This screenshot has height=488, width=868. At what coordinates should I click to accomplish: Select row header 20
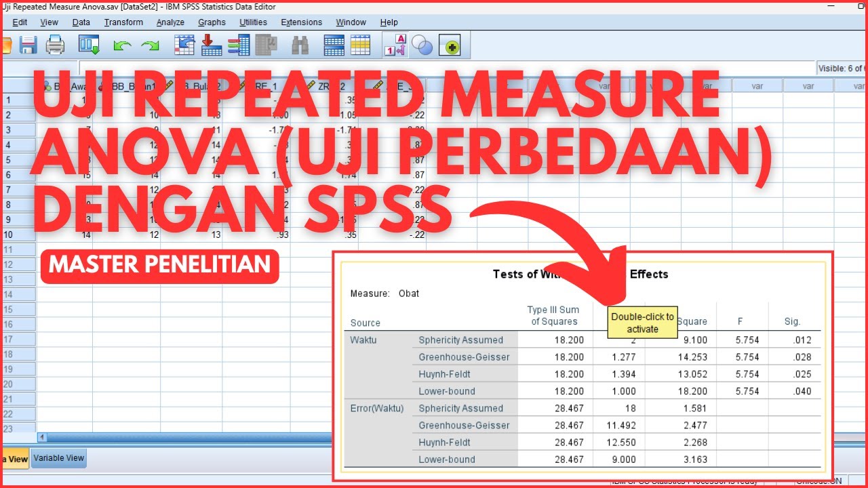(18, 384)
